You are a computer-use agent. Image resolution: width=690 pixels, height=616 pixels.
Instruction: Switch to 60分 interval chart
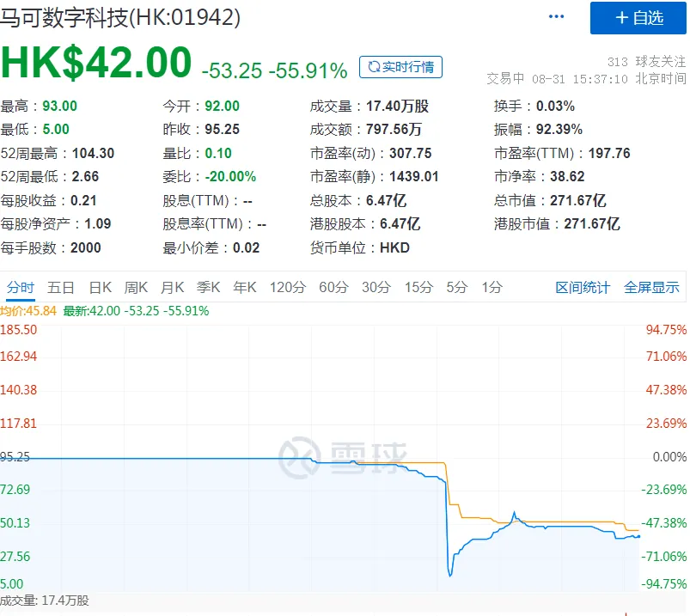333,288
